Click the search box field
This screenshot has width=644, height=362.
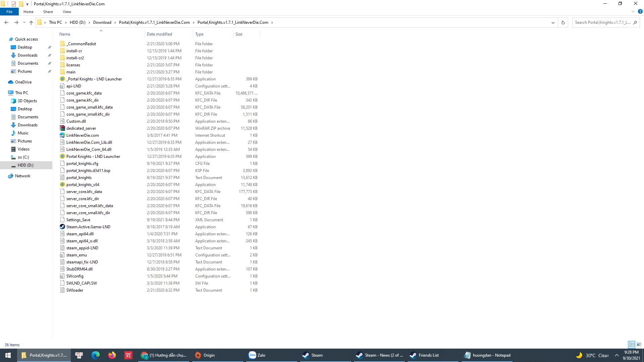click(x=602, y=22)
